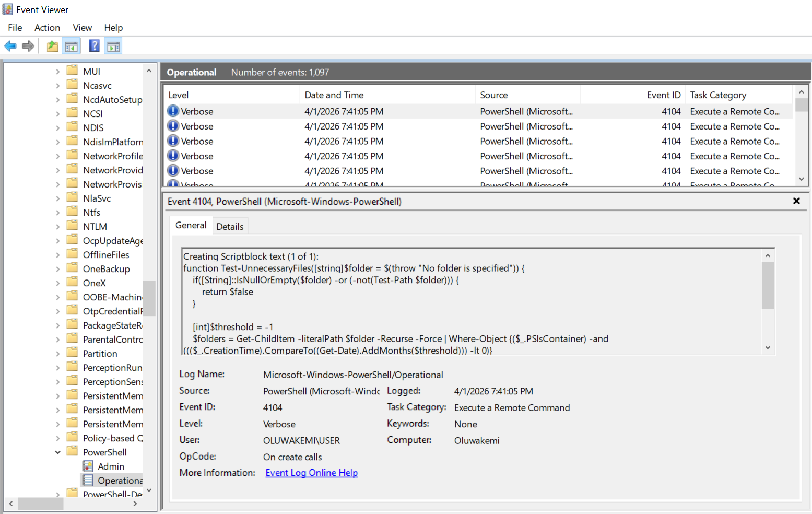The image size is (812, 514).
Task: Click the Forward navigation arrow
Action: pos(28,46)
